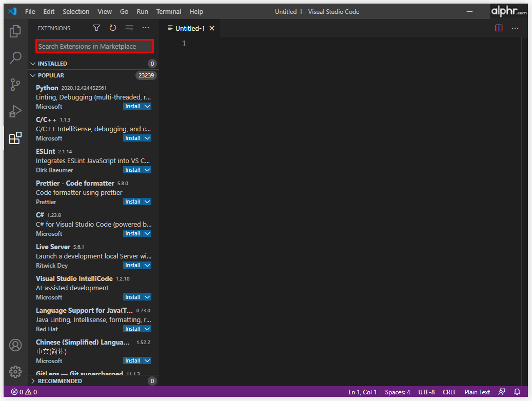Open the Terminal menu
Viewport: 532px width, 401px height.
tap(168, 11)
